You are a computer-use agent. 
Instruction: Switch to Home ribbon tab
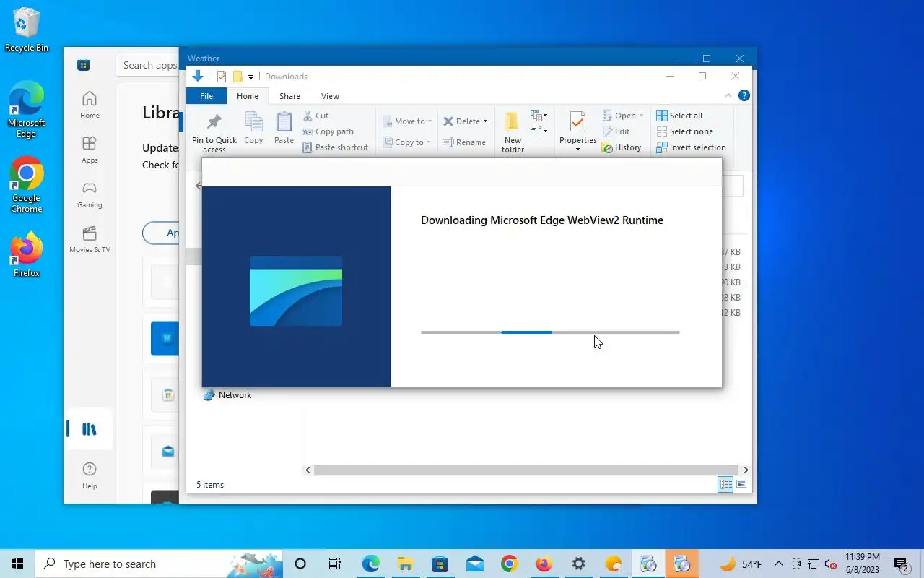248,96
